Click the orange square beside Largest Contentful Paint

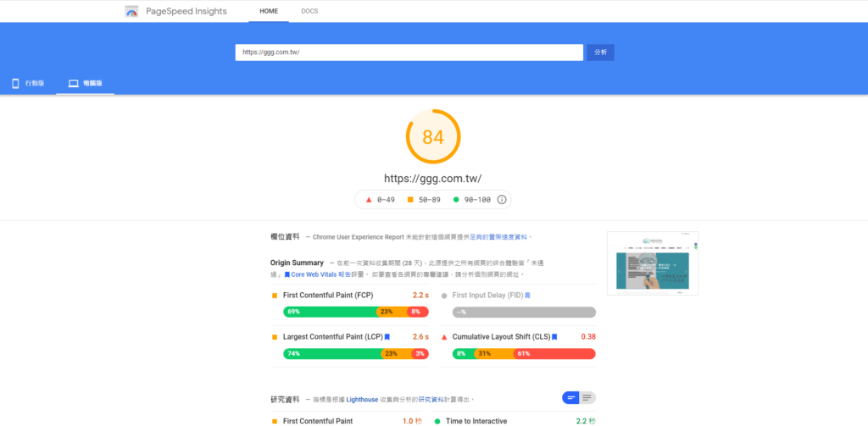click(275, 337)
